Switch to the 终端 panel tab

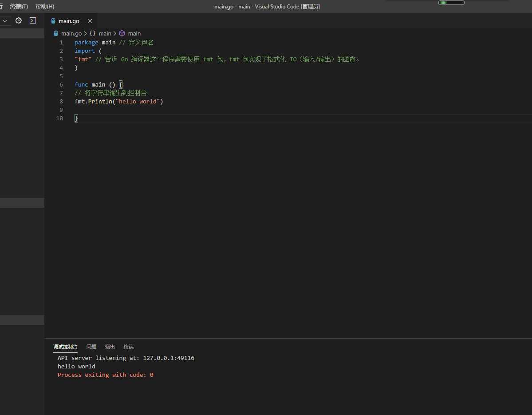[x=129, y=347]
